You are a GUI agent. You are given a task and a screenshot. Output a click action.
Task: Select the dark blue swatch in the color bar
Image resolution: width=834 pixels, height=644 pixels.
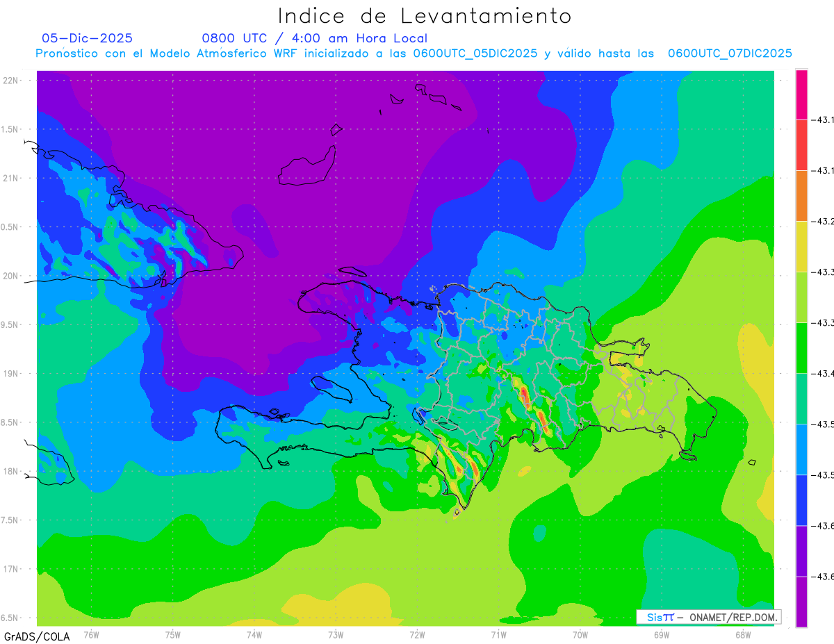[x=801, y=500]
